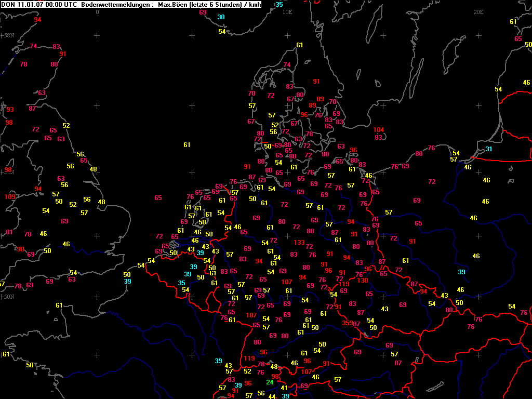The height and width of the screenshot is (399, 532).
Task: Click the 20E longitude label
Action: (478, 12)
